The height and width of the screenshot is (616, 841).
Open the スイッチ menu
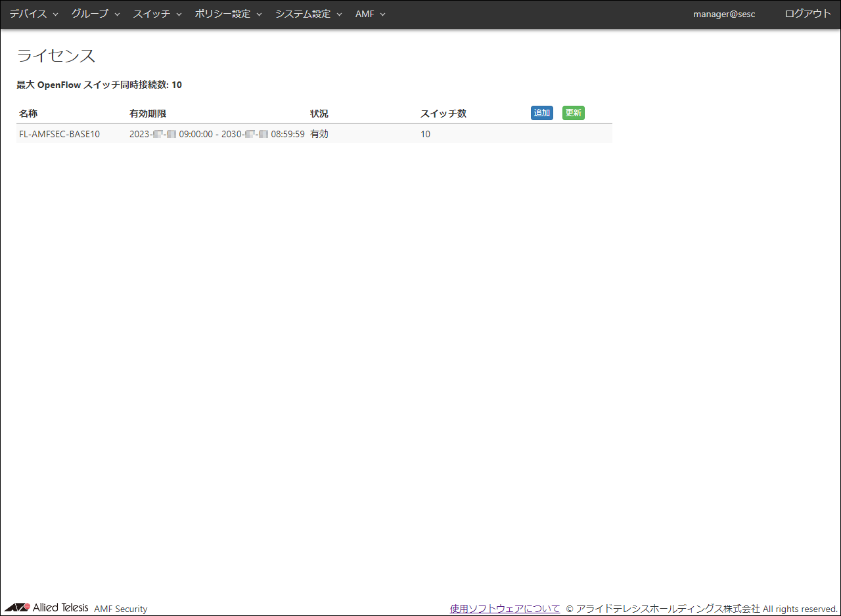click(151, 14)
